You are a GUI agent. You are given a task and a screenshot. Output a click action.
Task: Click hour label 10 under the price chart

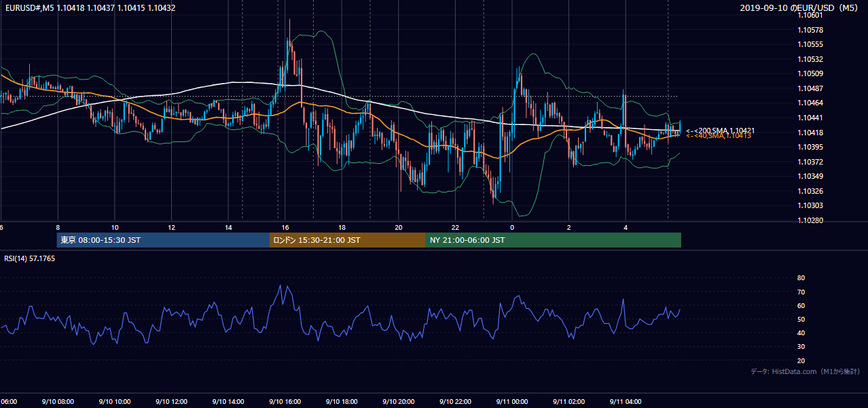point(115,228)
